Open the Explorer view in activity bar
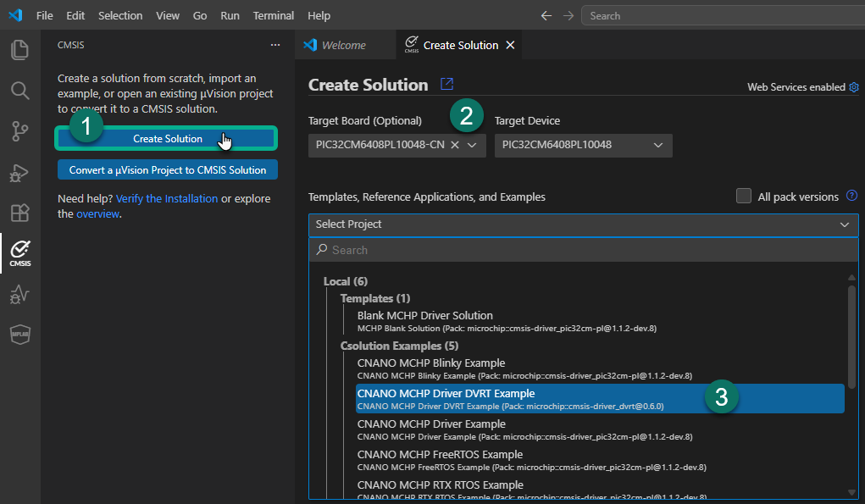The image size is (865, 504). pyautogui.click(x=19, y=50)
